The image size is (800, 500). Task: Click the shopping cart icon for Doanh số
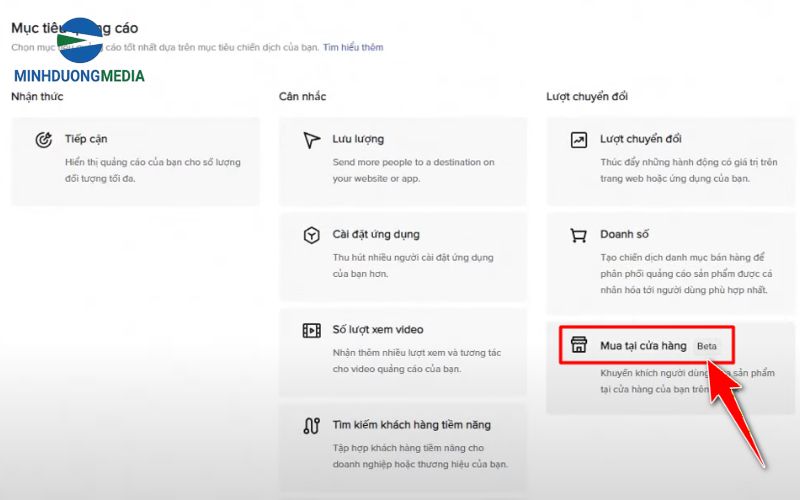tap(578, 235)
